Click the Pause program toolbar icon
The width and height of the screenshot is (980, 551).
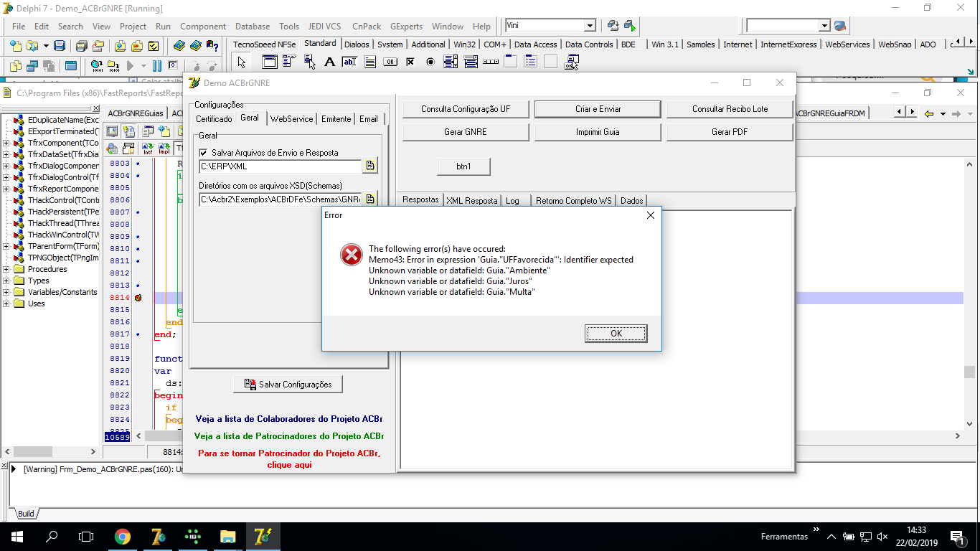coord(157,66)
